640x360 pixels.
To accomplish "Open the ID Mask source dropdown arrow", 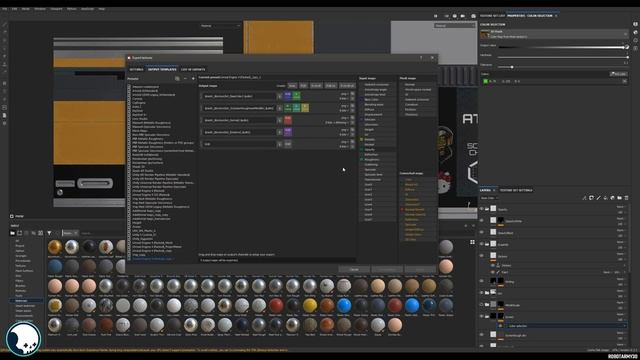I will 625,33.
